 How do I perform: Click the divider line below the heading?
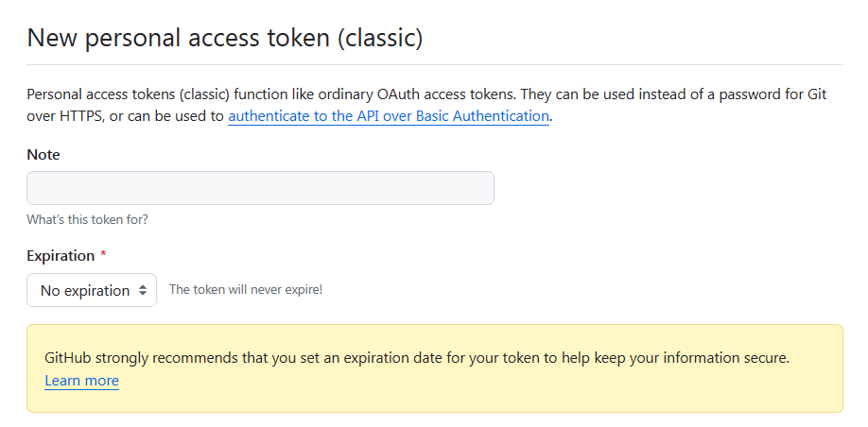[434, 64]
